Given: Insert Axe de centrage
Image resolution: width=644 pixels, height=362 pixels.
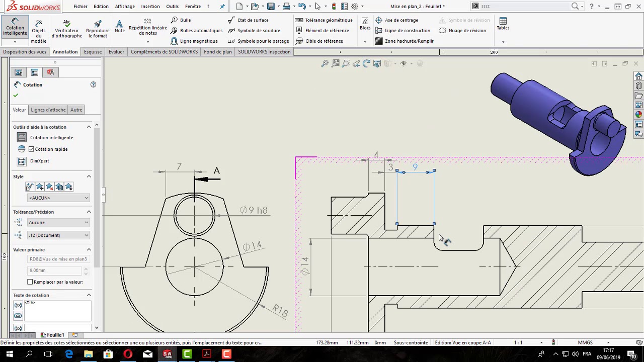Looking at the screenshot, I should pyautogui.click(x=396, y=20).
